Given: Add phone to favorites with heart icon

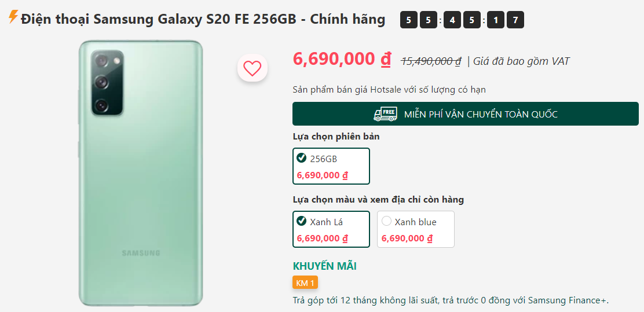Looking at the screenshot, I should [252, 68].
